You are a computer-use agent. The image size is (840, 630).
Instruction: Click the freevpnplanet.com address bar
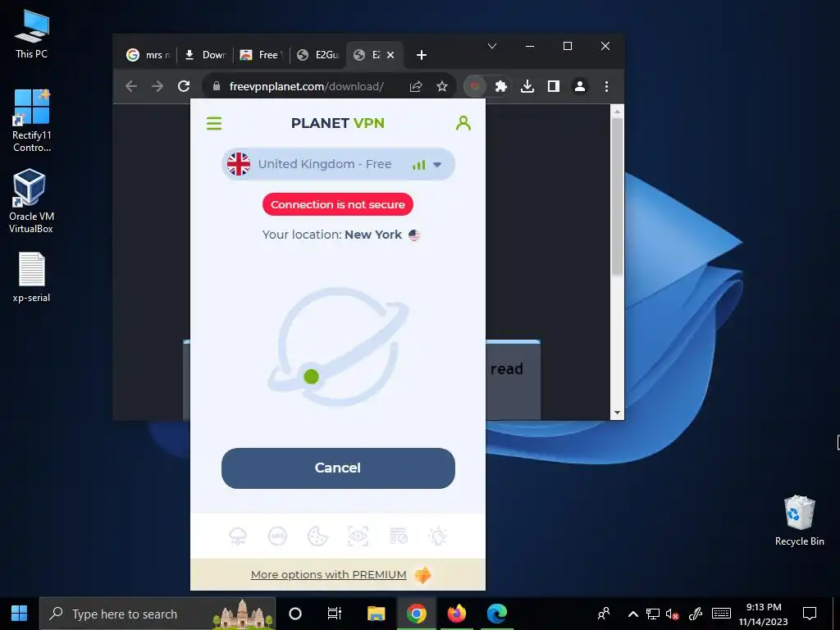pyautogui.click(x=306, y=86)
